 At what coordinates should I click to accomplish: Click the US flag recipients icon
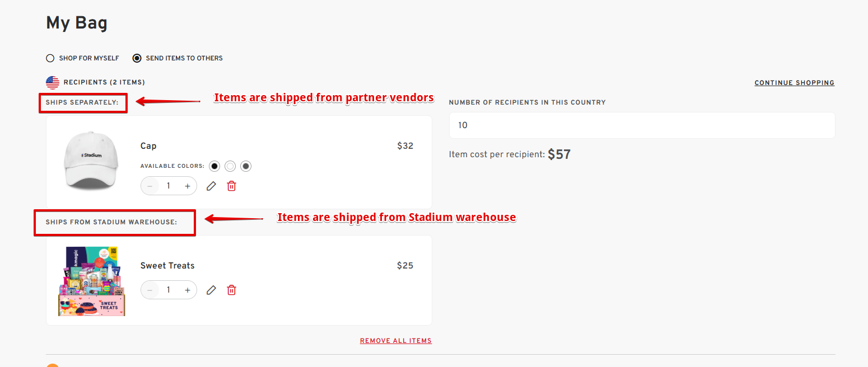53,83
